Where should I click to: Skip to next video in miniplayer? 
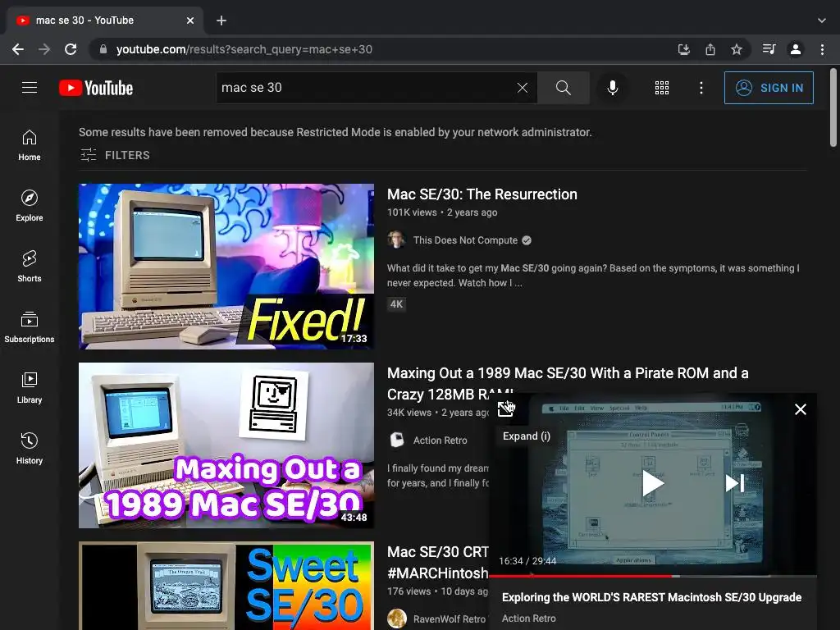coord(734,483)
